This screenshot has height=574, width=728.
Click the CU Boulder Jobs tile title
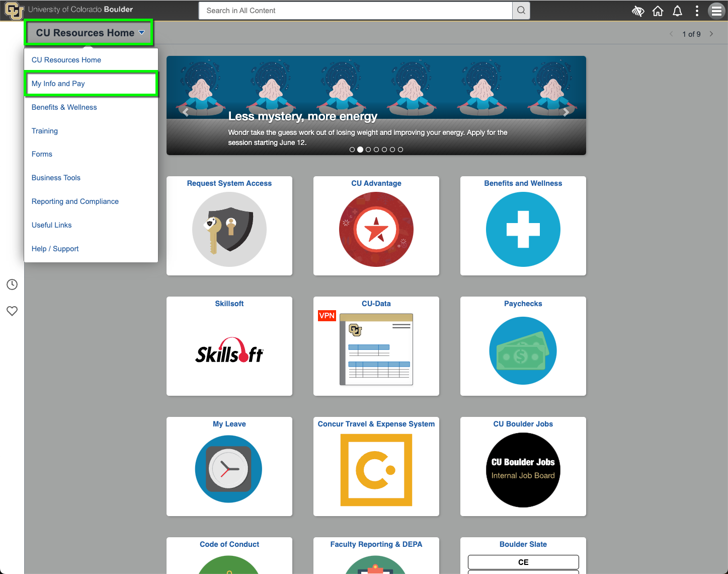523,424
